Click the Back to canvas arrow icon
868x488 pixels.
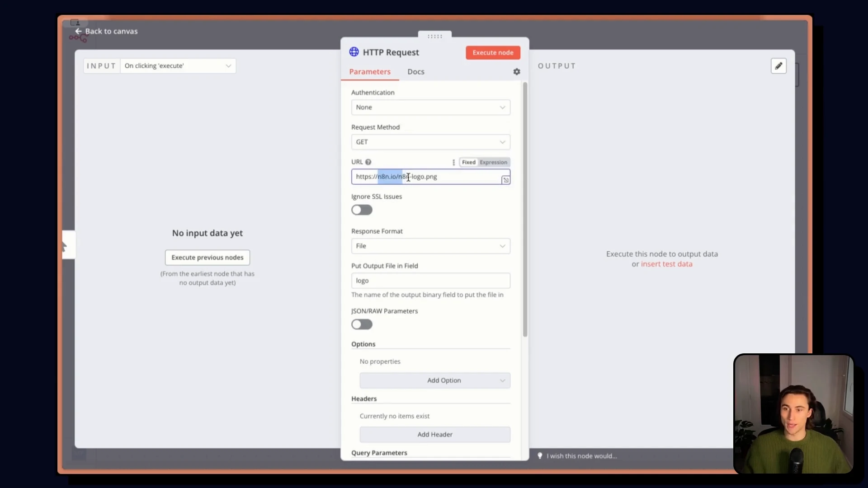tap(79, 31)
